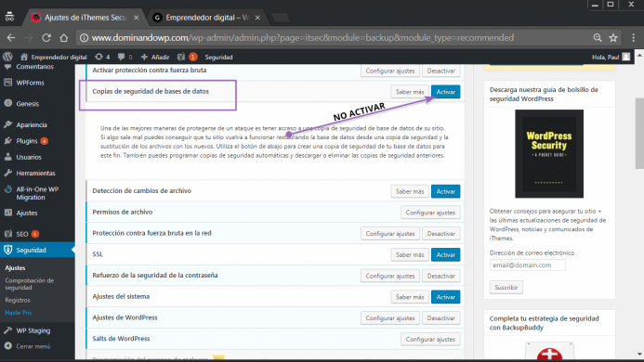This screenshot has width=644, height=362.
Task: Click Saber más for SSL
Action: (x=410, y=254)
